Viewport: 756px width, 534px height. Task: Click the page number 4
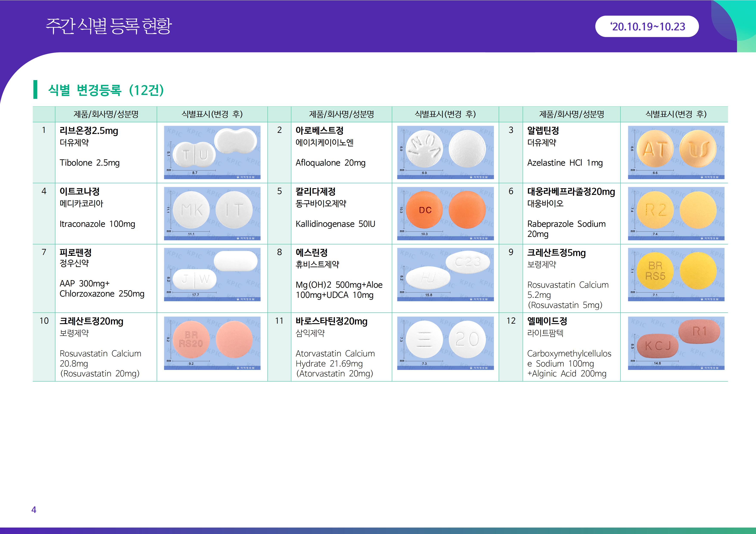(34, 510)
